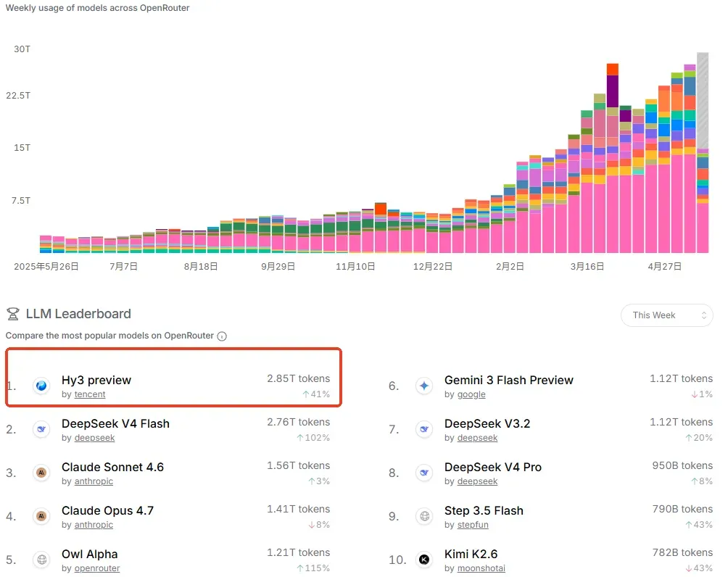
Task: Click the '2025年5月26日' axis label
Action: 46,267
